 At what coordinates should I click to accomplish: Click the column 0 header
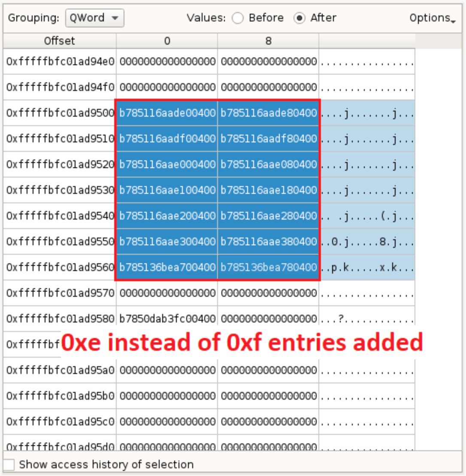pos(167,41)
